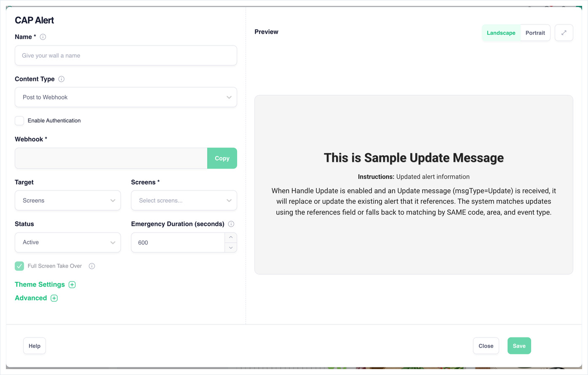The height and width of the screenshot is (375, 588).
Task: Enable Authentication checkbox
Action: (x=19, y=121)
